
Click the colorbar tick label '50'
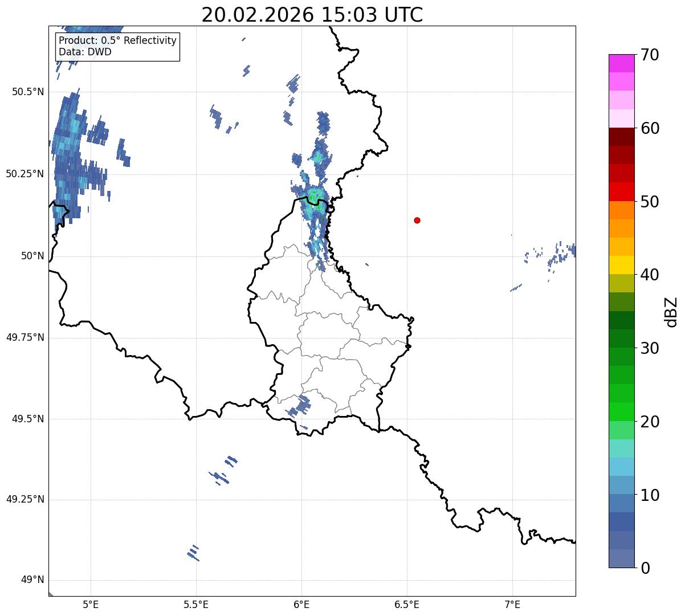click(x=650, y=202)
